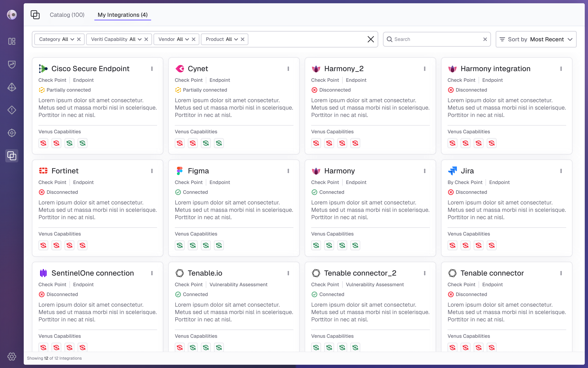Open the shield chart icon in sidebar
The height and width of the screenshot is (368, 588).
pyautogui.click(x=12, y=64)
